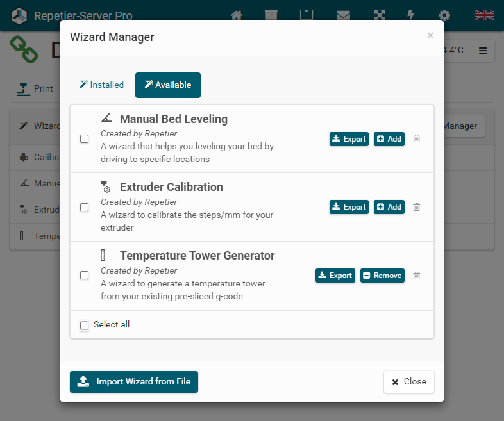Click the Temperature Tower ruler icon

[x=103, y=255]
